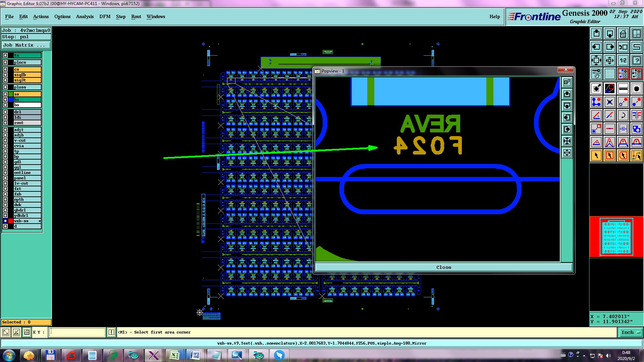Image resolution: width=644 pixels, height=362 pixels.
Task: Toggle visibility of wzh-ss layer
Action: click(5, 221)
